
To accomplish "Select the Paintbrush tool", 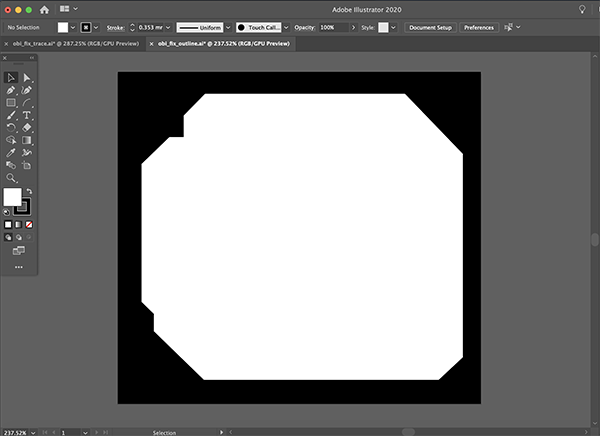I will 11,115.
